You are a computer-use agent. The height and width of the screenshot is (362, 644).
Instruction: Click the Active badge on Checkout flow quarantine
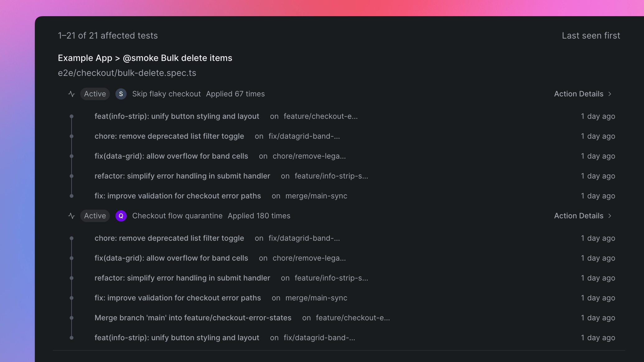click(x=95, y=216)
